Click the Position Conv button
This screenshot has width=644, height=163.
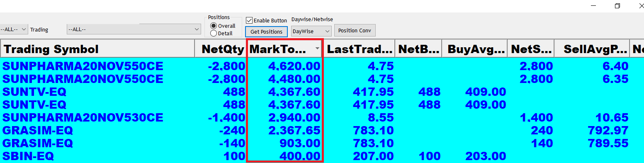[x=355, y=30]
